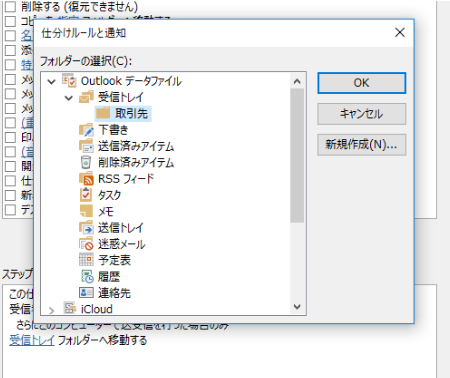The height and width of the screenshot is (378, 450).
Task: Click the 受信トレイ link in the rule description
Action: (x=32, y=340)
